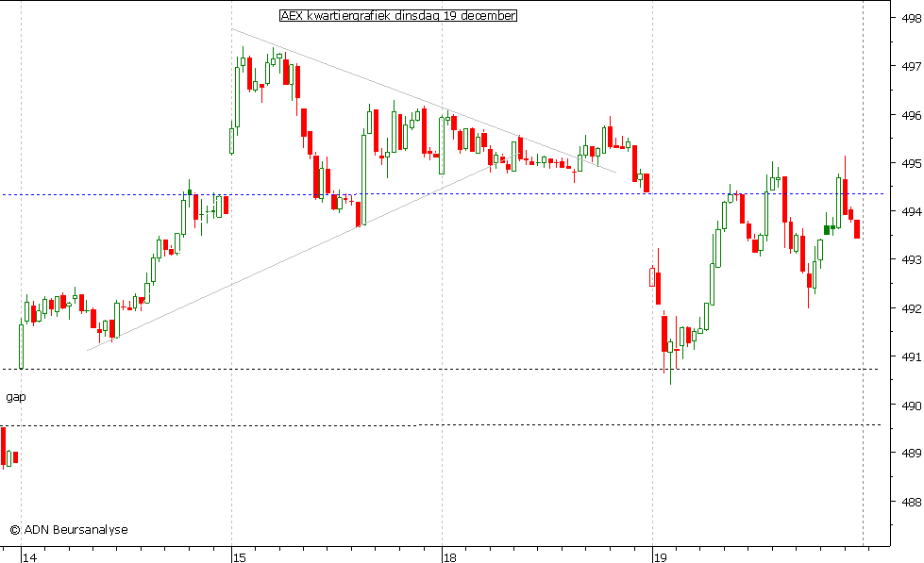The height and width of the screenshot is (563, 924).
Task: Select the 497 price axis label
Action: click(911, 67)
